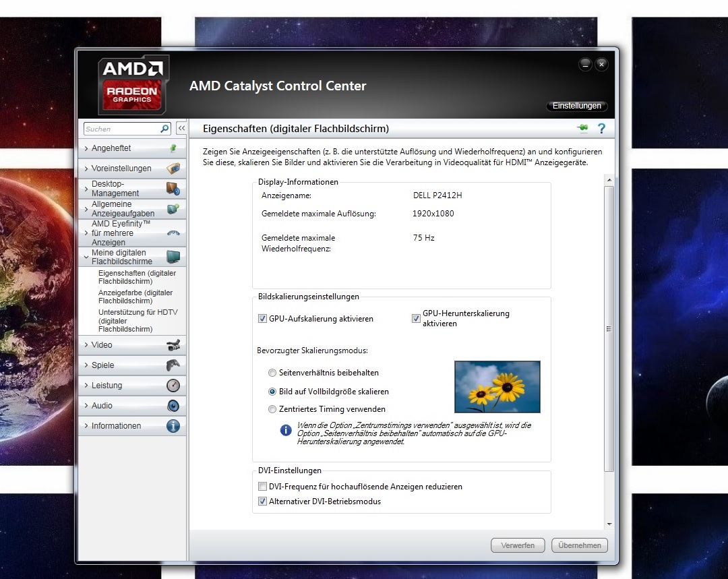The width and height of the screenshot is (728, 579).
Task: Click the Spiele gamepad icon
Action: pos(173,365)
